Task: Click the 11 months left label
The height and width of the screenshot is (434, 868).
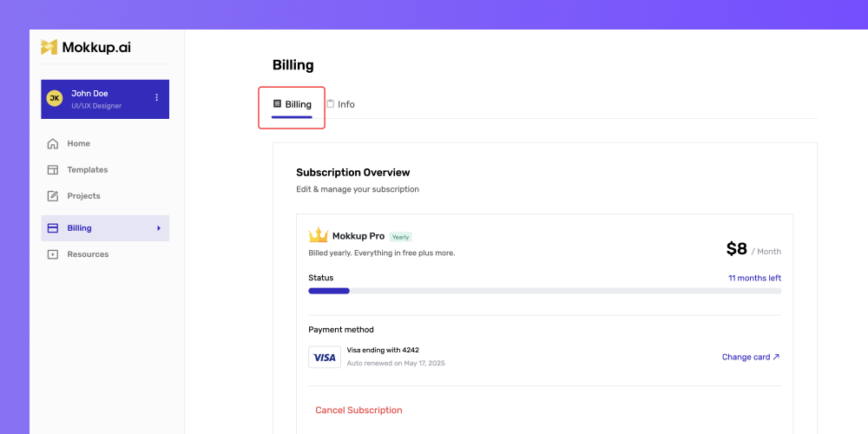Action: [x=754, y=278]
